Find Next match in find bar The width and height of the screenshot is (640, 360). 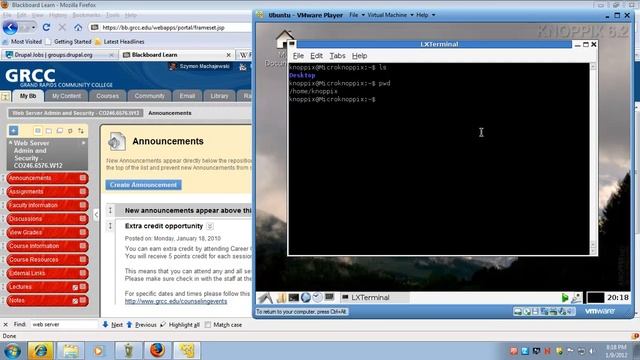[x=112, y=324]
